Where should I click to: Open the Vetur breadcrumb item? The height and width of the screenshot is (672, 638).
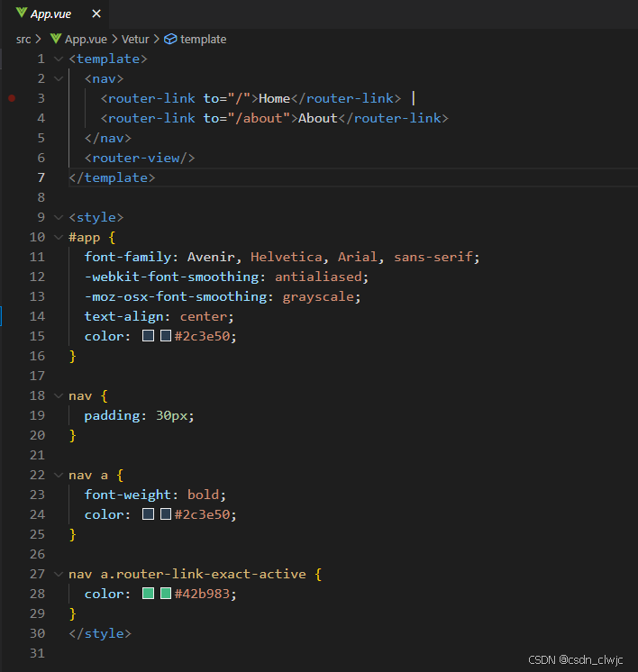pos(135,40)
